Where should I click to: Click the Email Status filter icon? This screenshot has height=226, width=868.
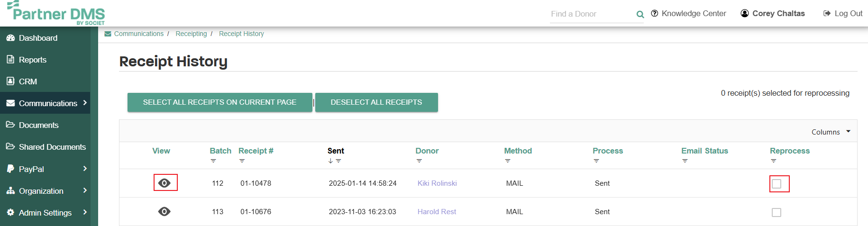(x=685, y=161)
